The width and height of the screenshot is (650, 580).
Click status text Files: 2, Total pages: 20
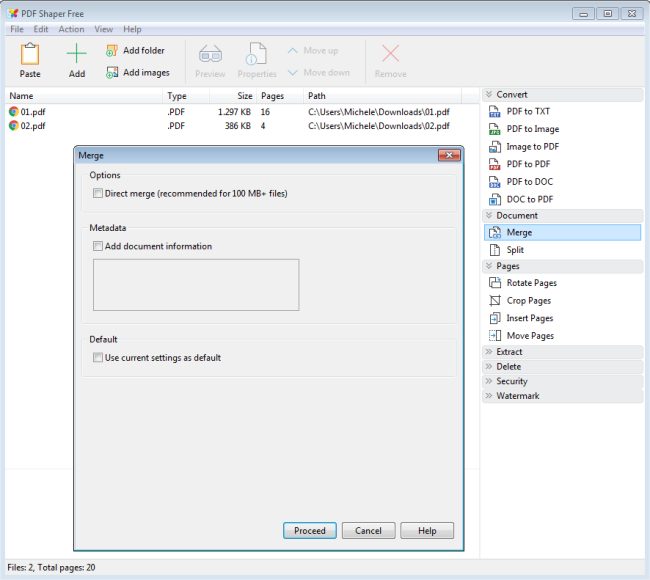[51, 568]
